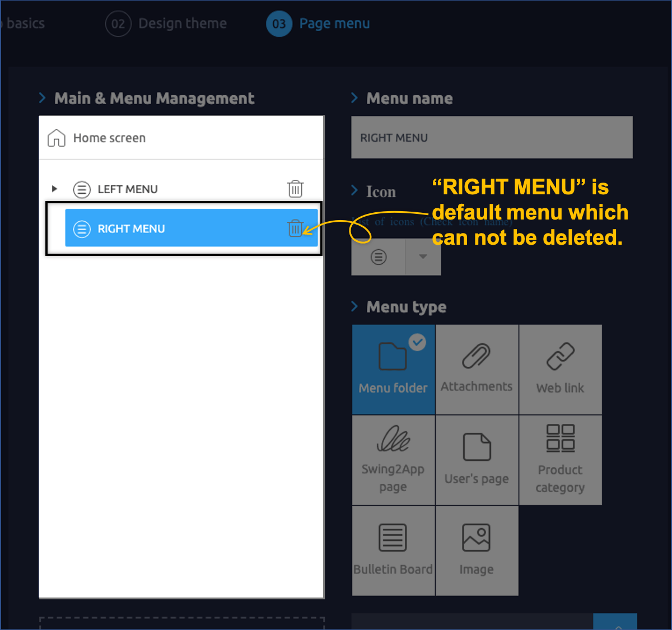Click the Menu name input field

pos(492,138)
